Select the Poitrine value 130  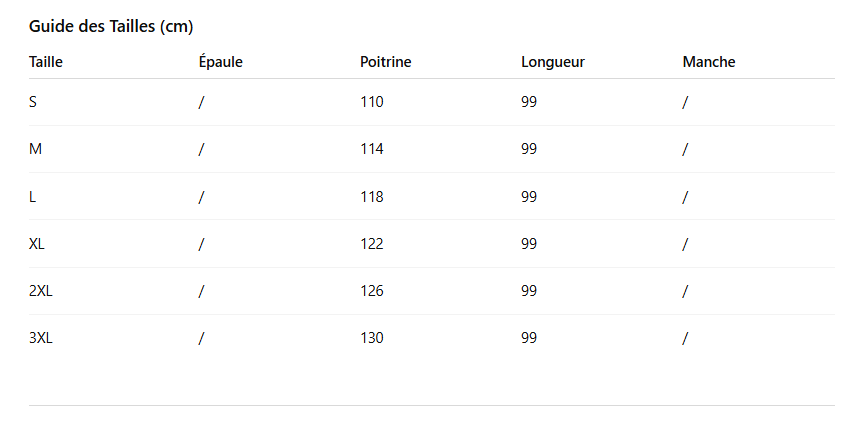tap(372, 338)
